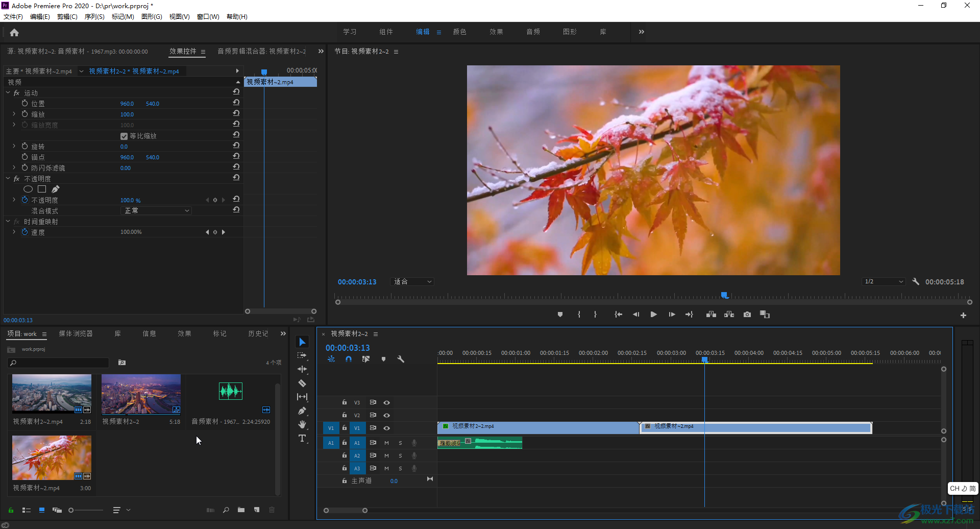Click Mark Out button in program monitor
Screen dimensions: 980x529
pos(595,315)
